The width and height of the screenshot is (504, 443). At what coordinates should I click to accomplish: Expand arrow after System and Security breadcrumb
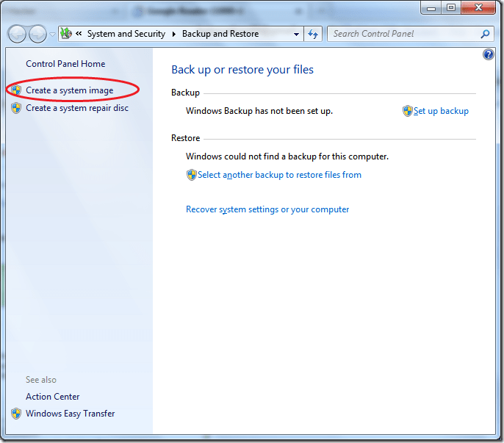(x=174, y=34)
